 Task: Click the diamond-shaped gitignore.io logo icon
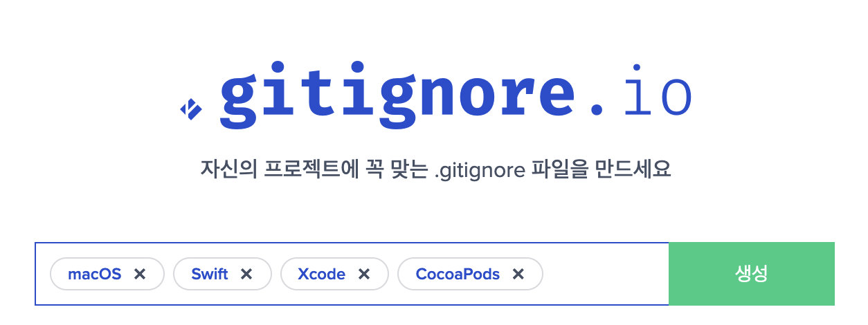coord(191,109)
